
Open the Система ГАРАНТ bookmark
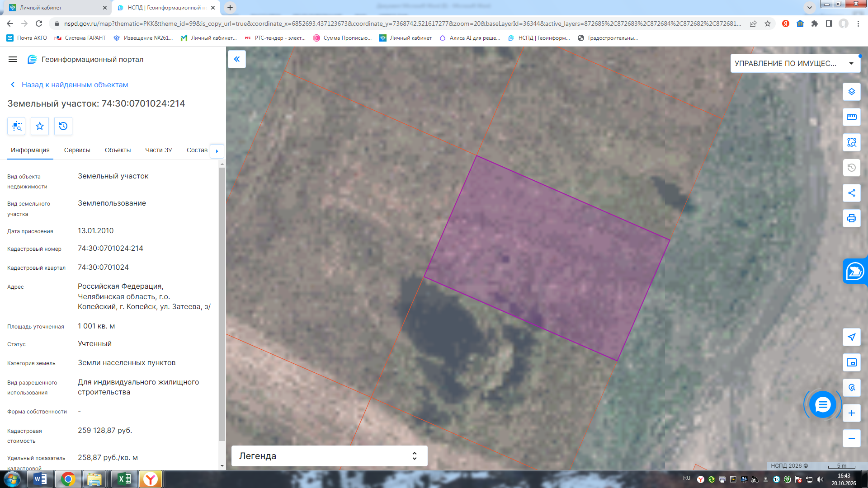tap(80, 38)
